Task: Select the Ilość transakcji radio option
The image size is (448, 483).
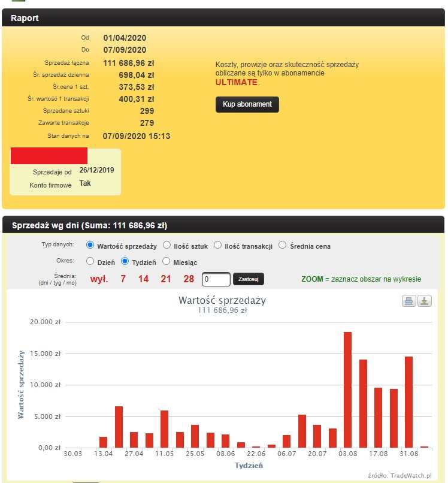Action: tap(218, 245)
